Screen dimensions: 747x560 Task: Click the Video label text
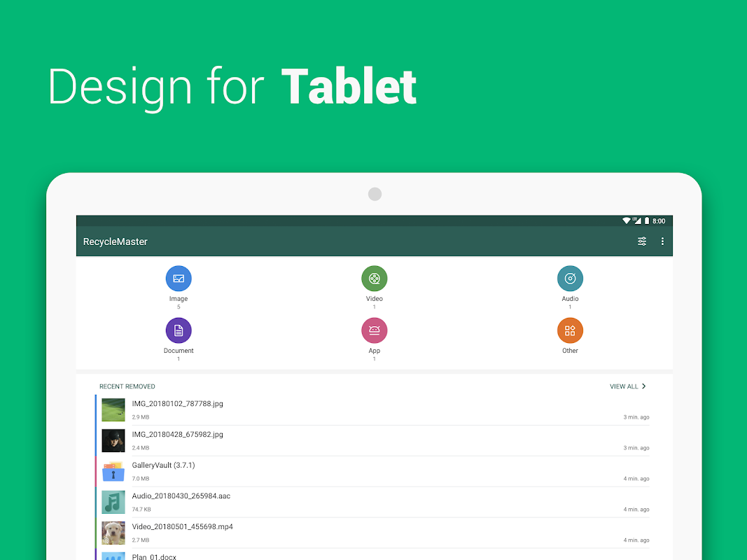coord(375,299)
